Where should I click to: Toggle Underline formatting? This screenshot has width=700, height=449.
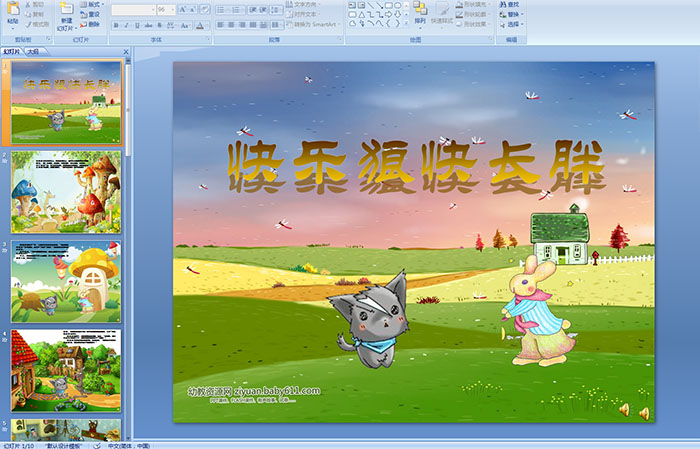[137, 25]
